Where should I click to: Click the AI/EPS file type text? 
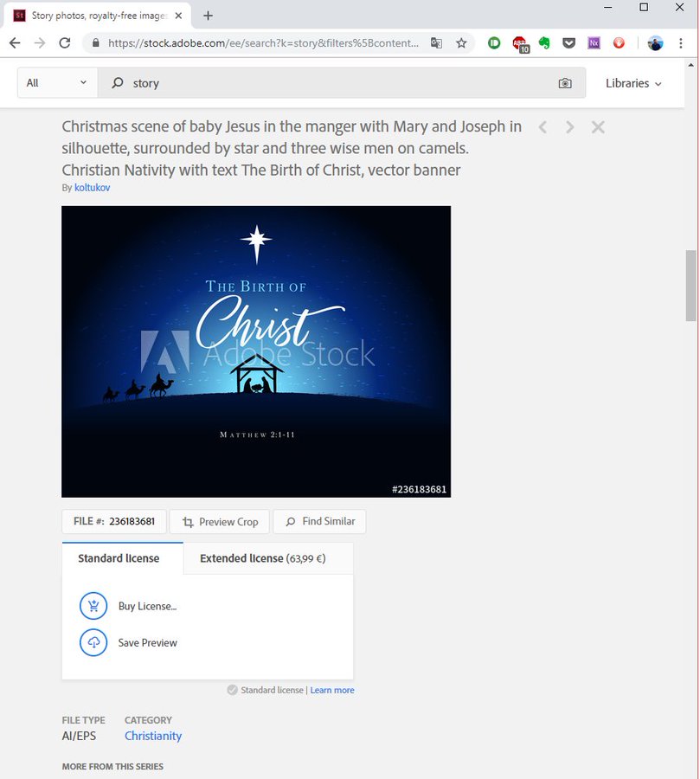coord(79,736)
